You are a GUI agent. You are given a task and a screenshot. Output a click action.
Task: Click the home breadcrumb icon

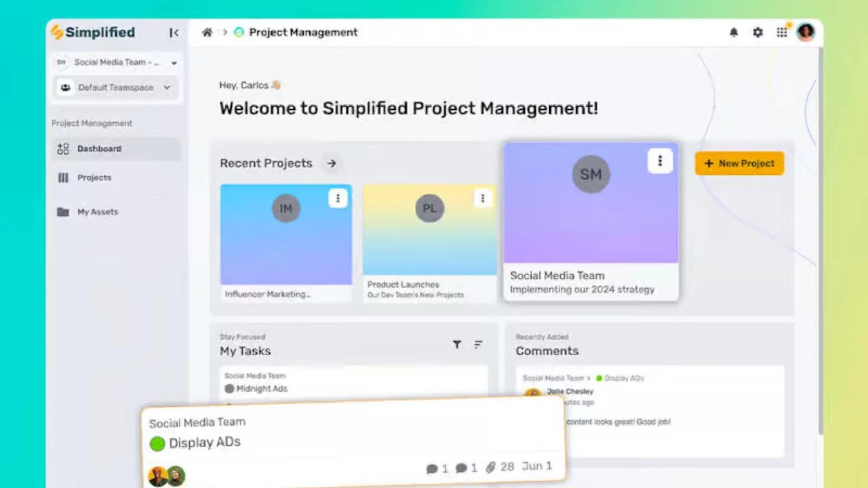[208, 32]
